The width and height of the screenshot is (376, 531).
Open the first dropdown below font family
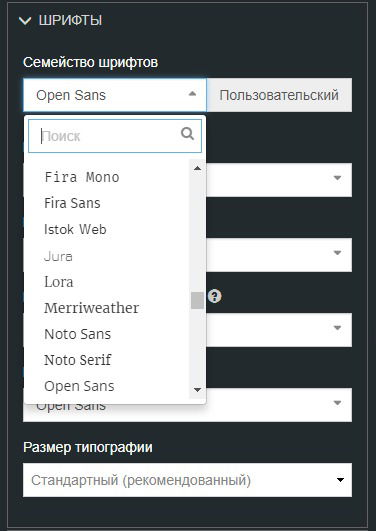tap(279, 180)
